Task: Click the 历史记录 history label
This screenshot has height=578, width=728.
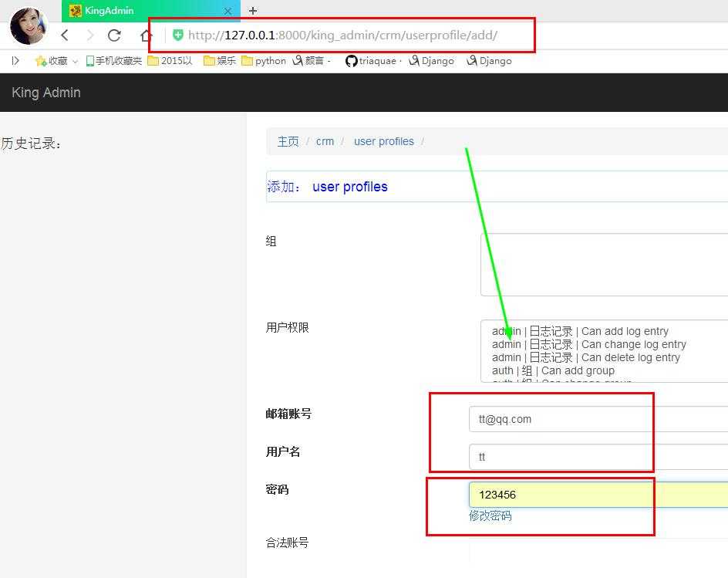Action: click(31, 143)
